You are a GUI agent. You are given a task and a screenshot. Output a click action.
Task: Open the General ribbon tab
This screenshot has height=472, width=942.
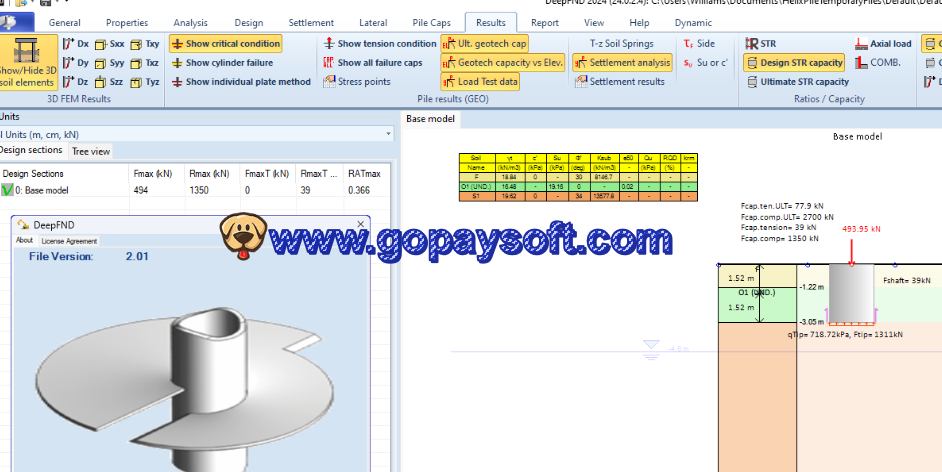click(65, 23)
